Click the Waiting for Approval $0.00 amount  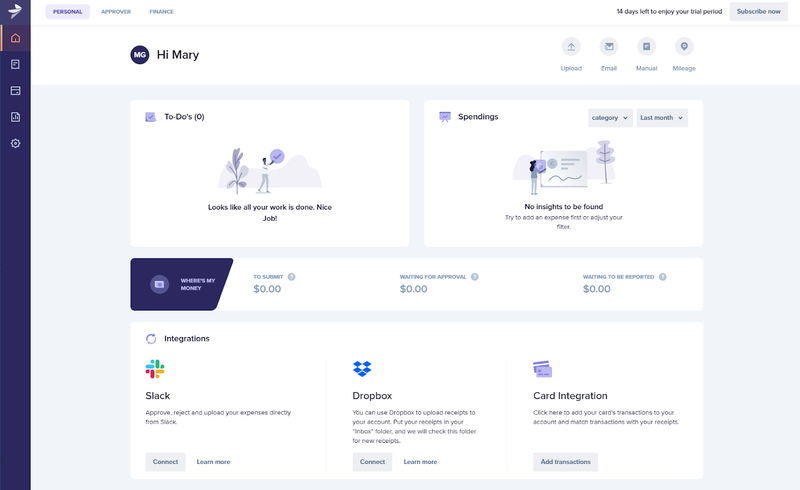click(413, 289)
